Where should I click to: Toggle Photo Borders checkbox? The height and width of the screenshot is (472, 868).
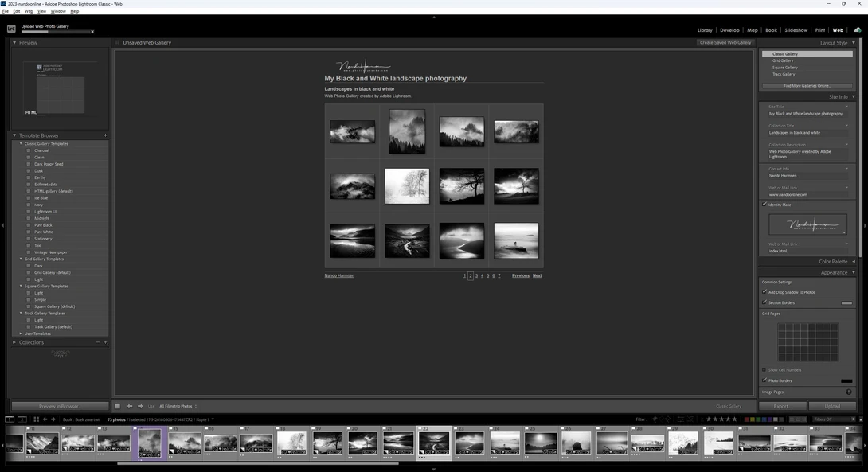tap(764, 380)
